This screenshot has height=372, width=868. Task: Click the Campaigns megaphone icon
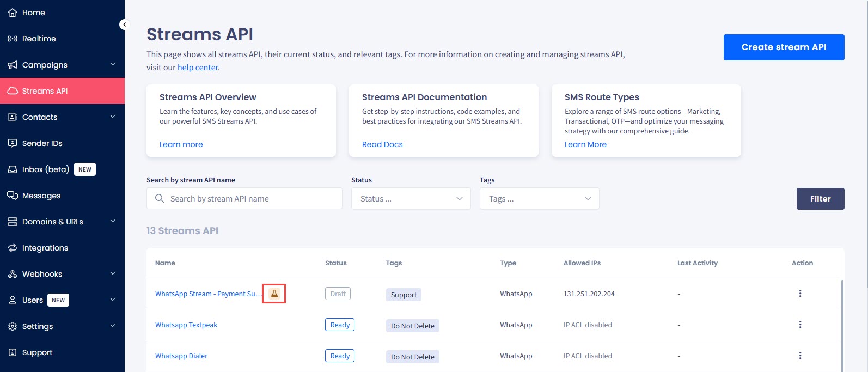[x=13, y=65]
